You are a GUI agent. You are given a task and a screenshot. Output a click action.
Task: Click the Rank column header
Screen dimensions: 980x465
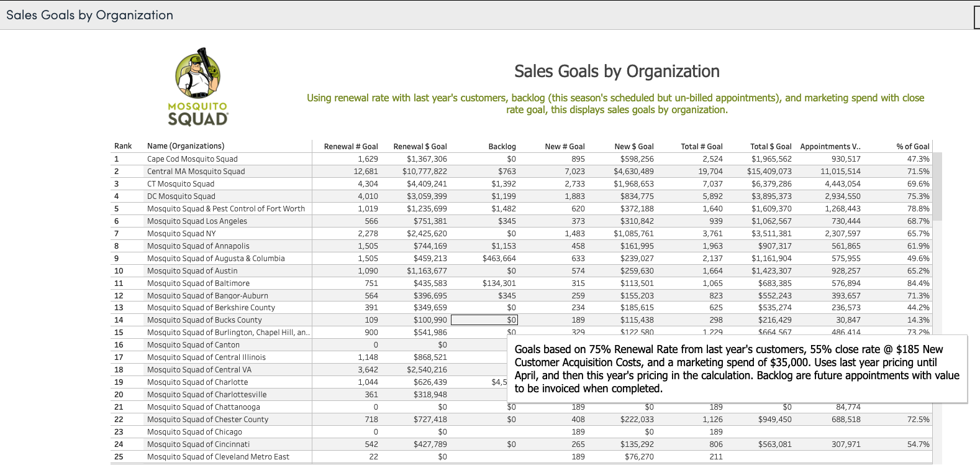[123, 146]
